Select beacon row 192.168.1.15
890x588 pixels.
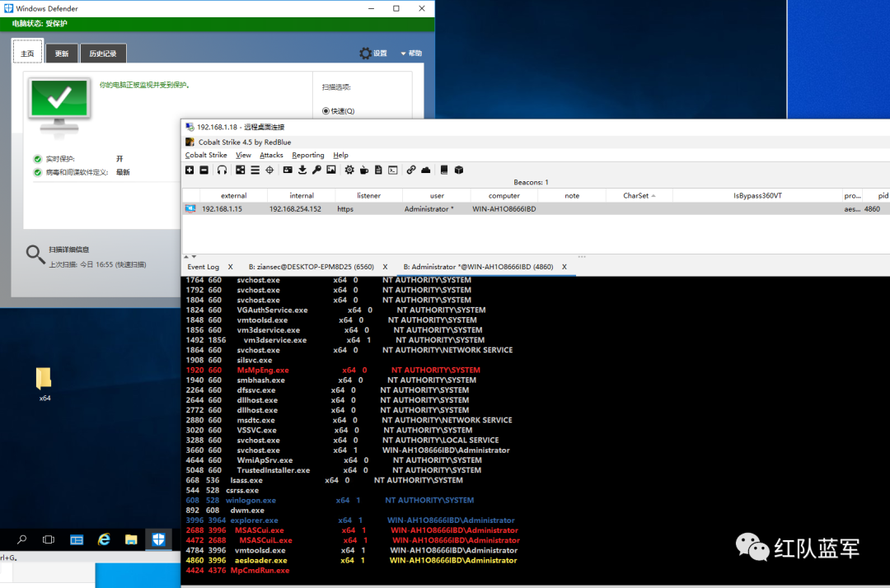[536, 208]
